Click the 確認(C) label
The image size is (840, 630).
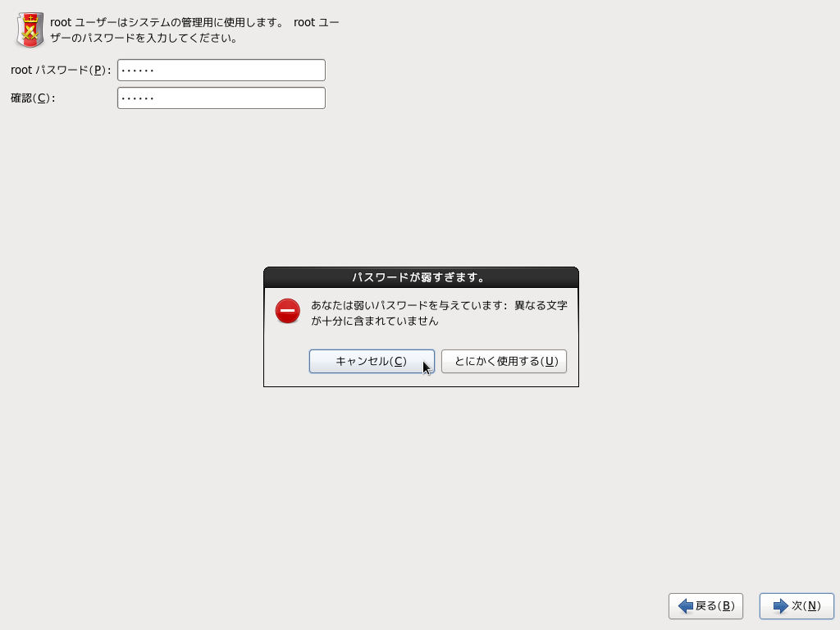(x=33, y=98)
